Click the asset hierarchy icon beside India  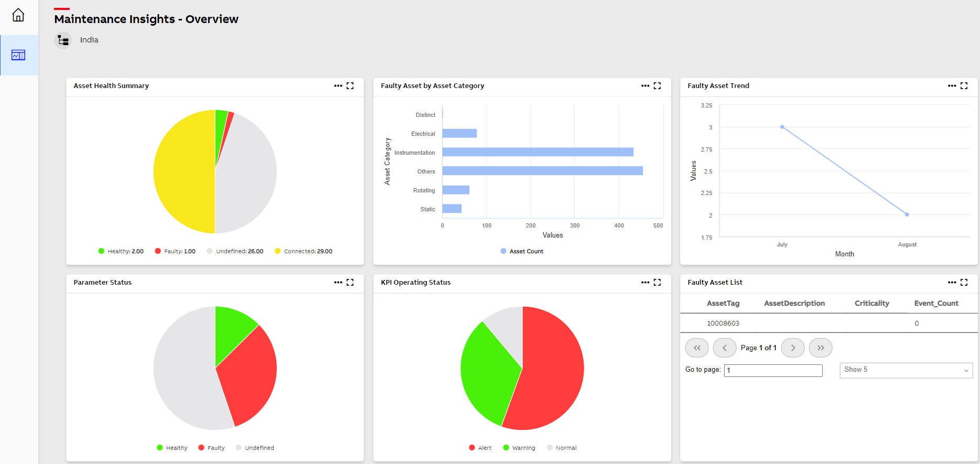(63, 40)
